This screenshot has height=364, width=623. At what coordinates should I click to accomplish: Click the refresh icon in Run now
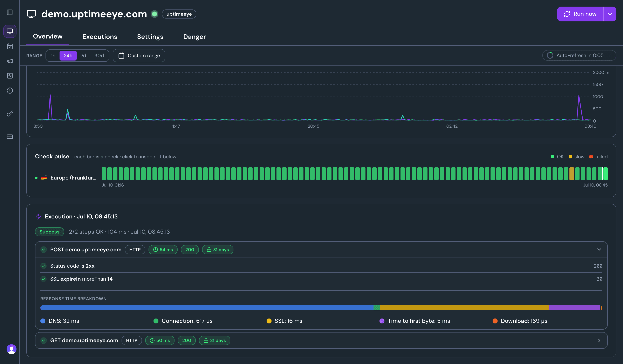pos(567,14)
